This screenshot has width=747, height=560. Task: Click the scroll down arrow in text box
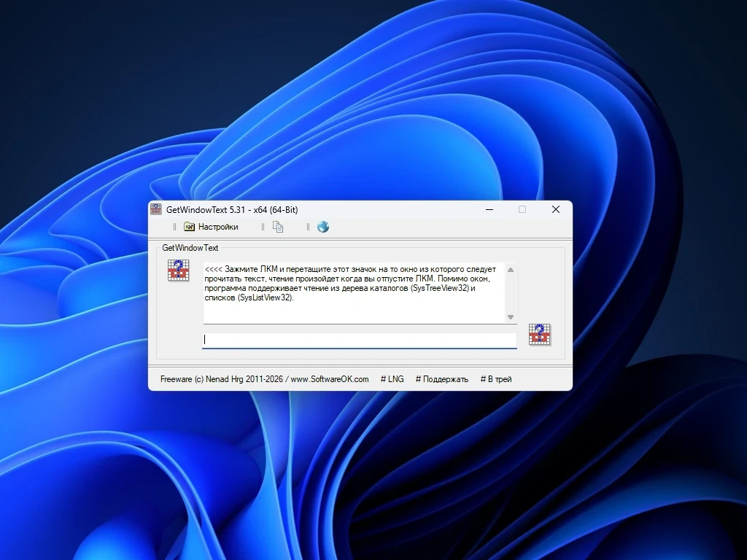pyautogui.click(x=511, y=317)
